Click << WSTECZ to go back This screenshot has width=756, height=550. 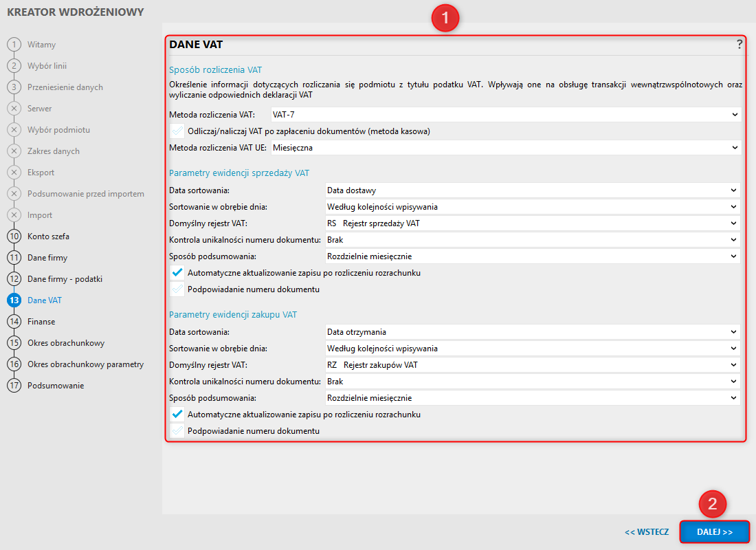tap(647, 532)
